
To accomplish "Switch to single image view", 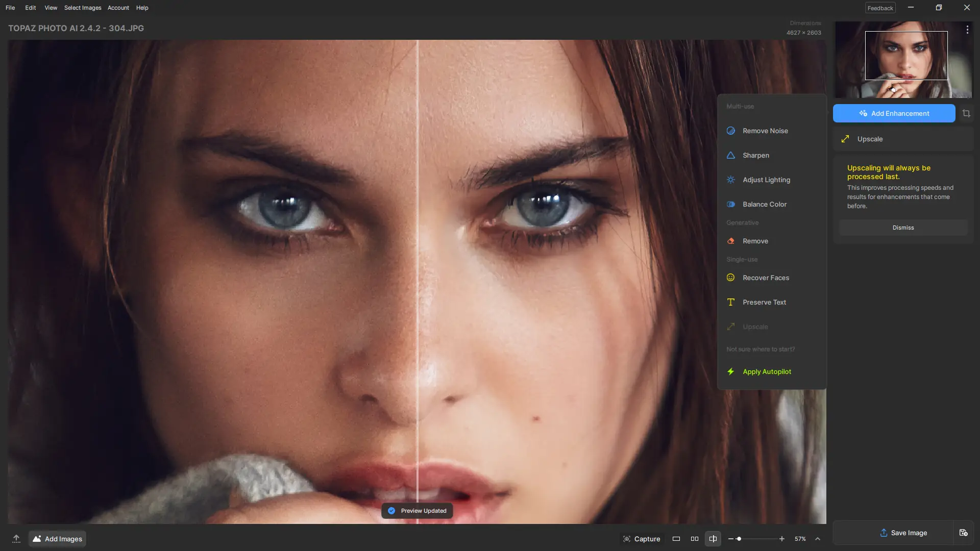I will coord(676,539).
